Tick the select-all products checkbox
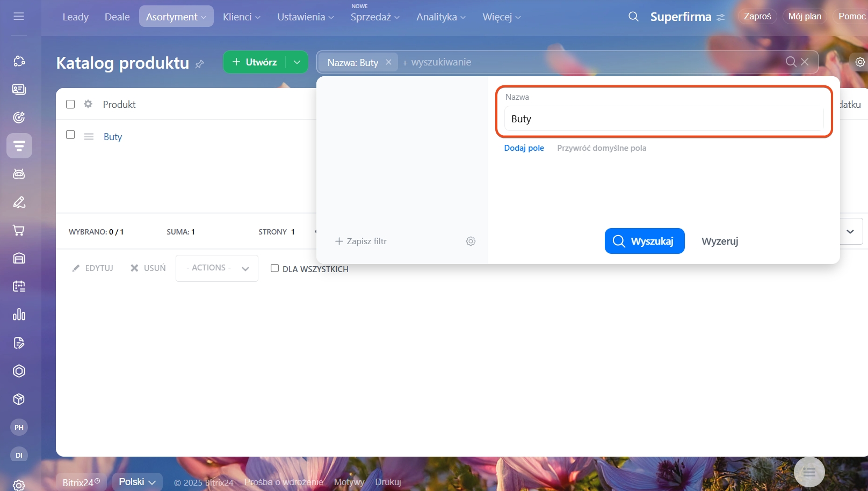868x491 pixels. [70, 104]
